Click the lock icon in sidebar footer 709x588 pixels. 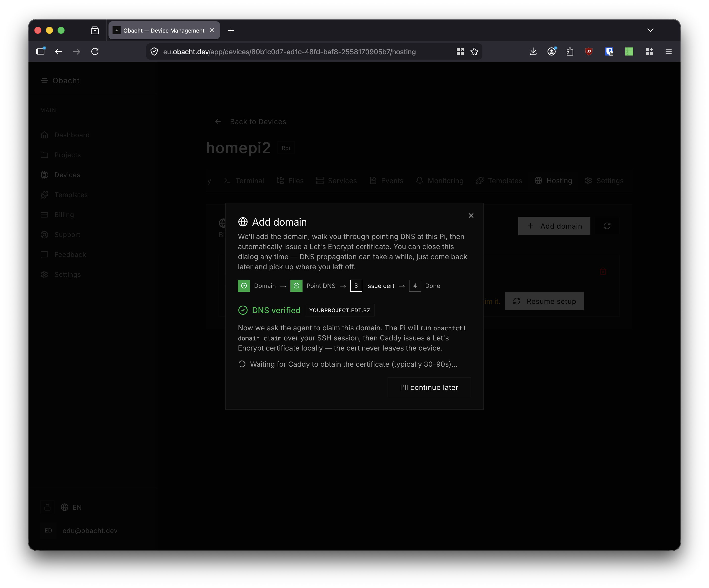coord(48,507)
